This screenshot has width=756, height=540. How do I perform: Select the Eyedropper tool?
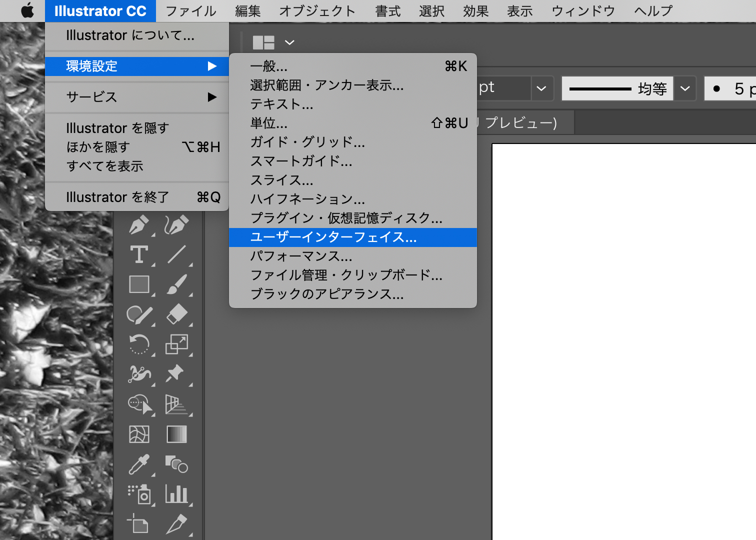[x=139, y=464]
